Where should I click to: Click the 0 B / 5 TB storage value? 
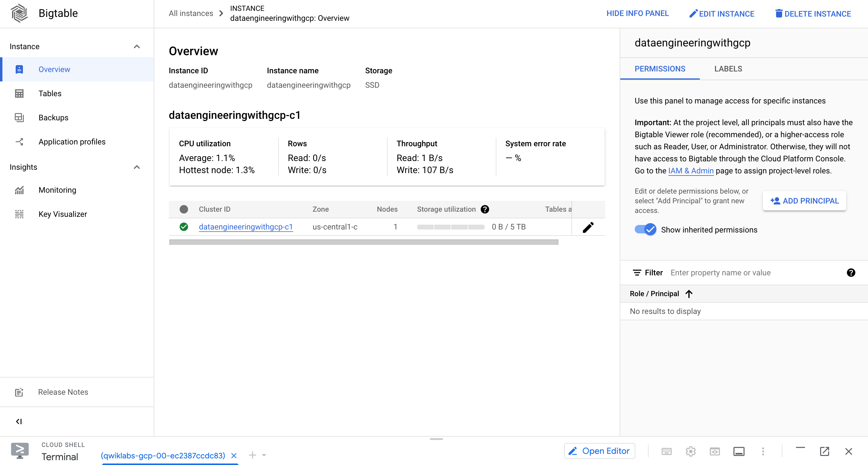pyautogui.click(x=508, y=226)
